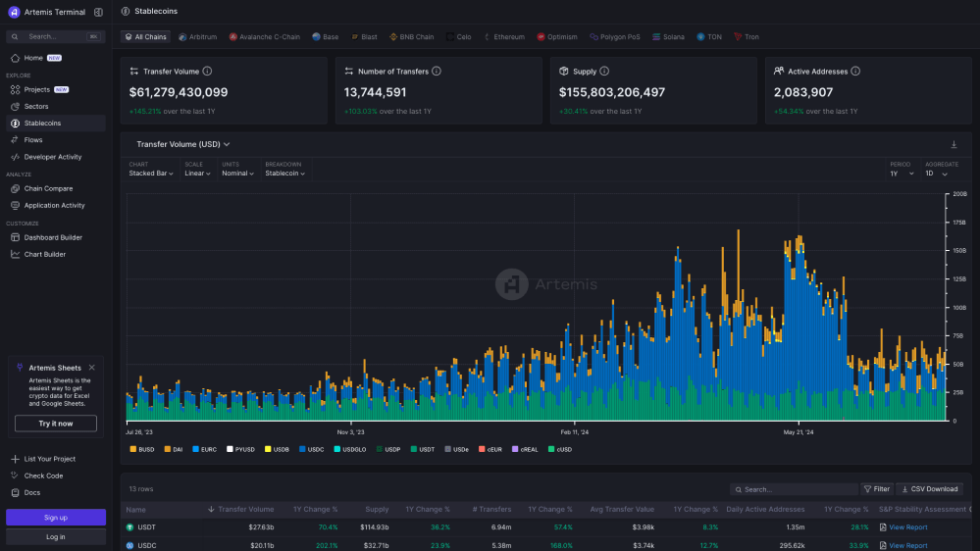Click the sidebar search field

point(56,37)
